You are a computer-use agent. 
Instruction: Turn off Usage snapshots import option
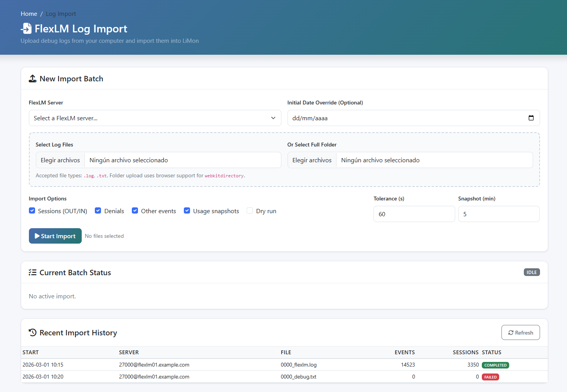click(187, 210)
